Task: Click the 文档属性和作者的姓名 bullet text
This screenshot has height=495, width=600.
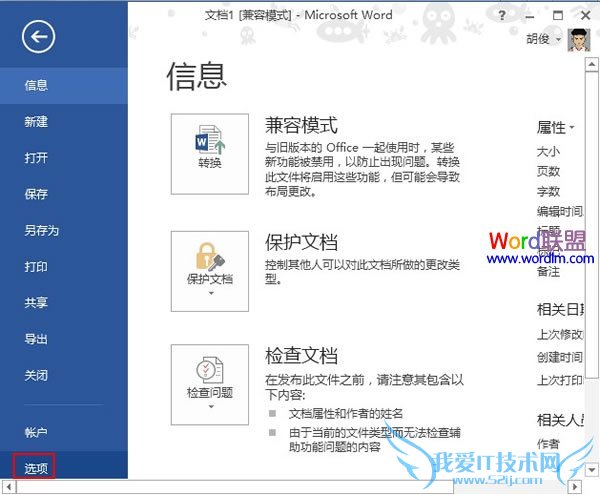Action: (x=346, y=414)
